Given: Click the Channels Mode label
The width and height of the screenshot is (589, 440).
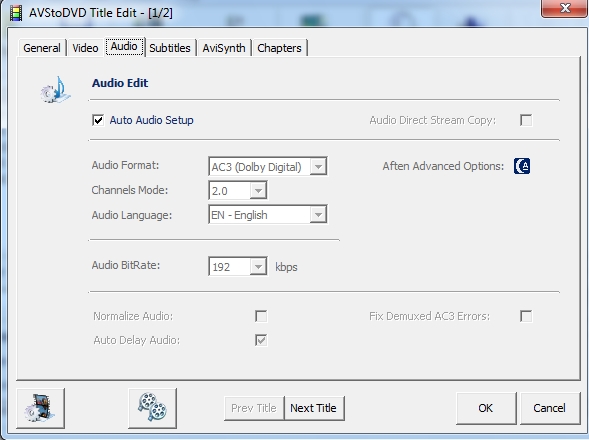Looking at the screenshot, I should pos(130,190).
